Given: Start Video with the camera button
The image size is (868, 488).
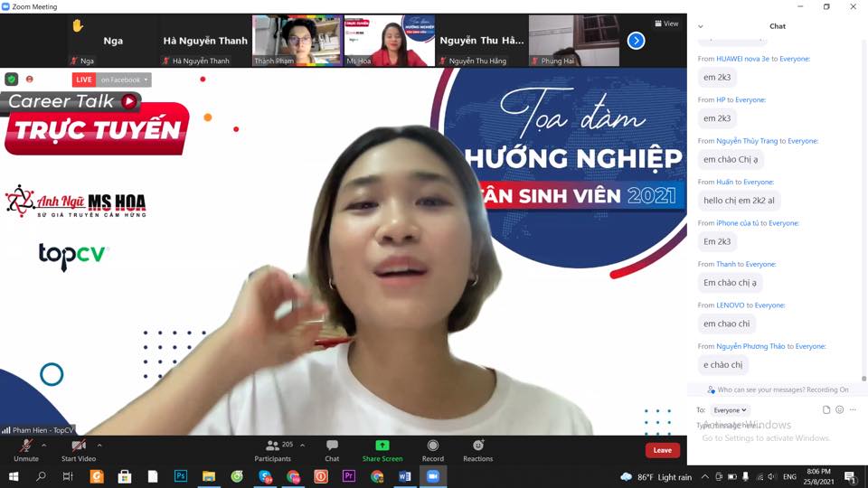Looking at the screenshot, I should (x=79, y=449).
